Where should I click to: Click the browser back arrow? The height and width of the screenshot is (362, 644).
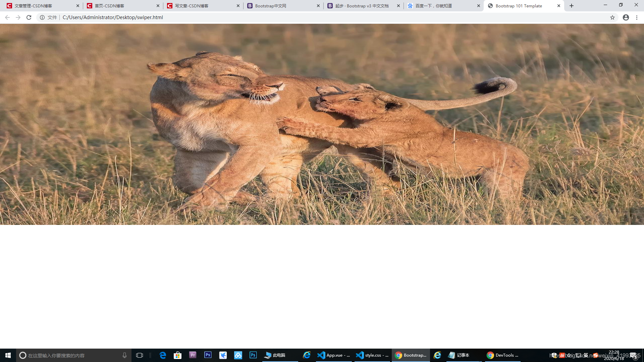pos(7,17)
